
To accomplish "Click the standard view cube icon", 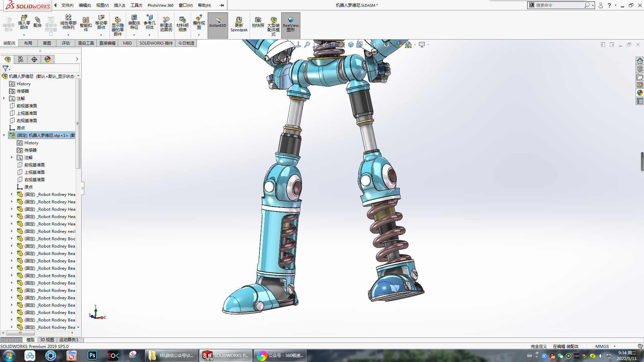I will tap(351, 45).
